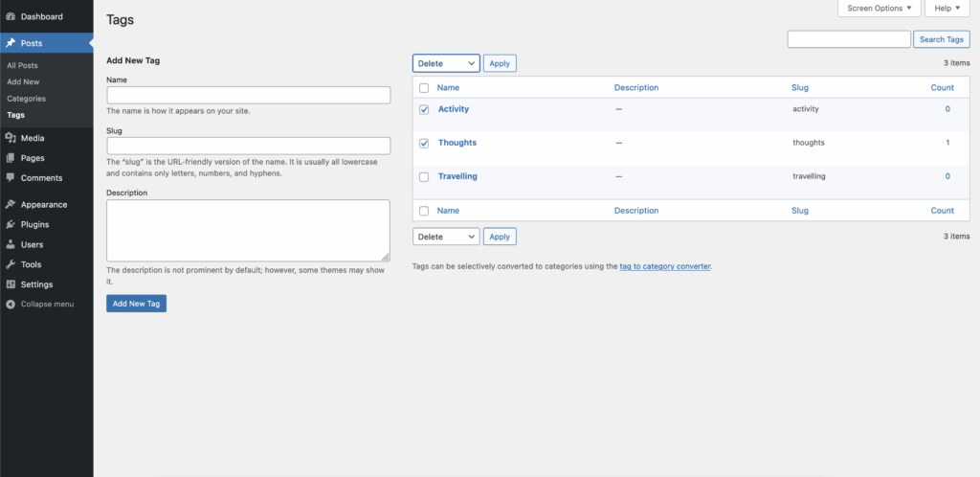Click the Dashboard gauge icon

pos(11,16)
